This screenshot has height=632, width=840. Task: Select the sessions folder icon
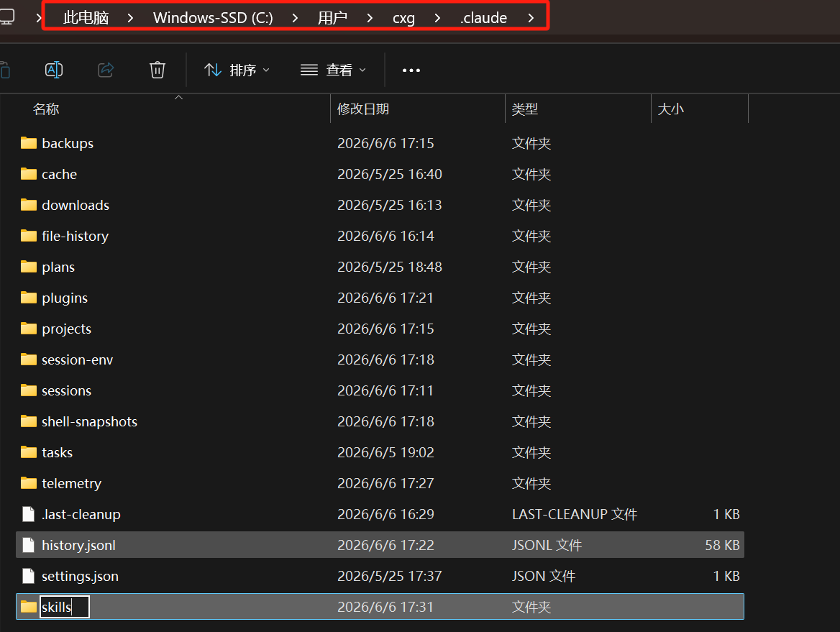point(28,390)
